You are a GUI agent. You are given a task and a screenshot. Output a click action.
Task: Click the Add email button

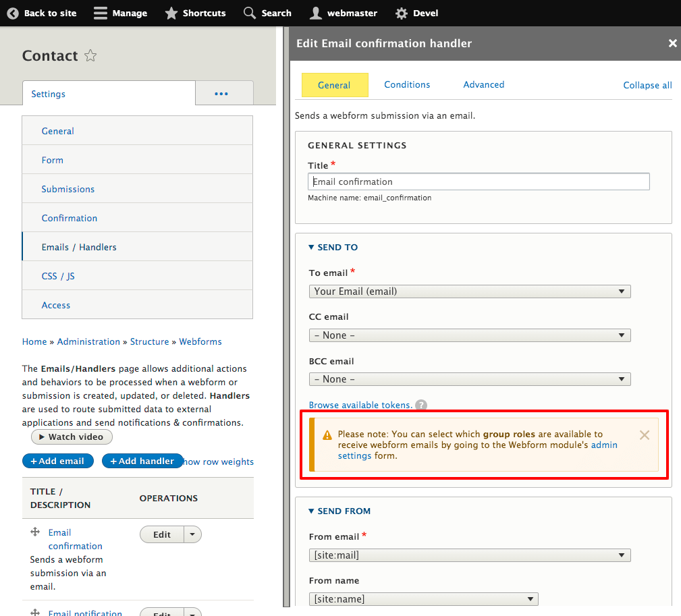tap(58, 461)
